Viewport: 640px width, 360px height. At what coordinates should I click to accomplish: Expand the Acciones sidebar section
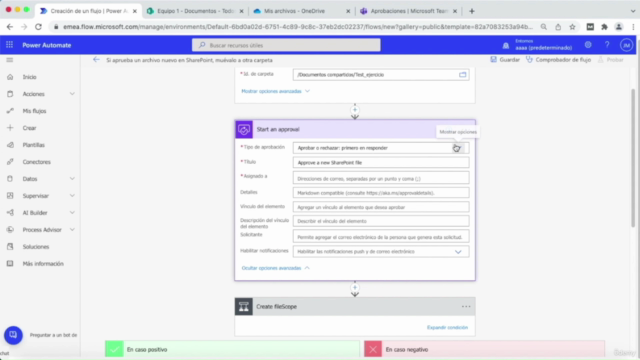point(72,94)
